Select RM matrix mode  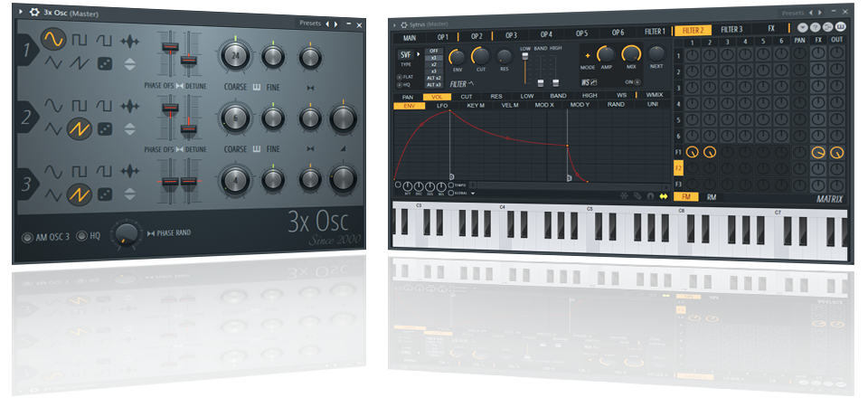(712, 197)
